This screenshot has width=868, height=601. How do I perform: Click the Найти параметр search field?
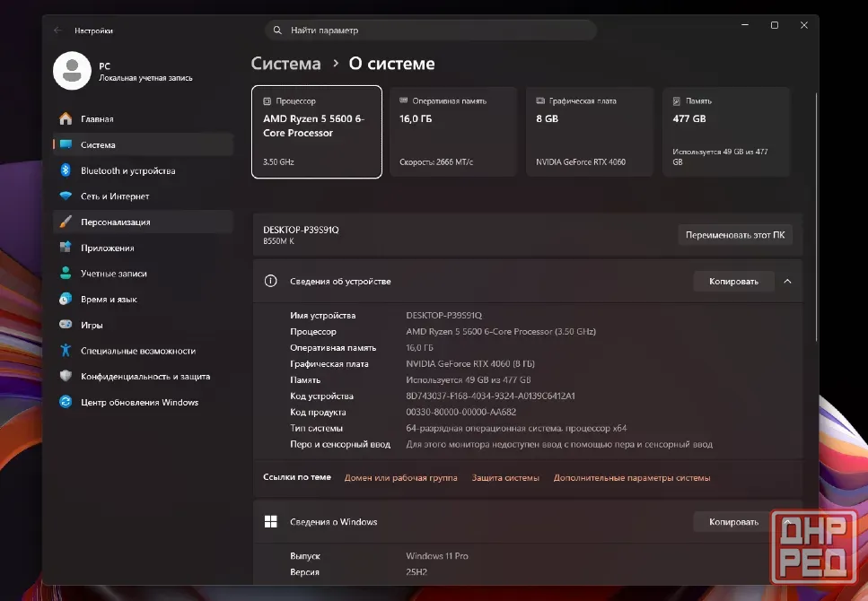431,30
